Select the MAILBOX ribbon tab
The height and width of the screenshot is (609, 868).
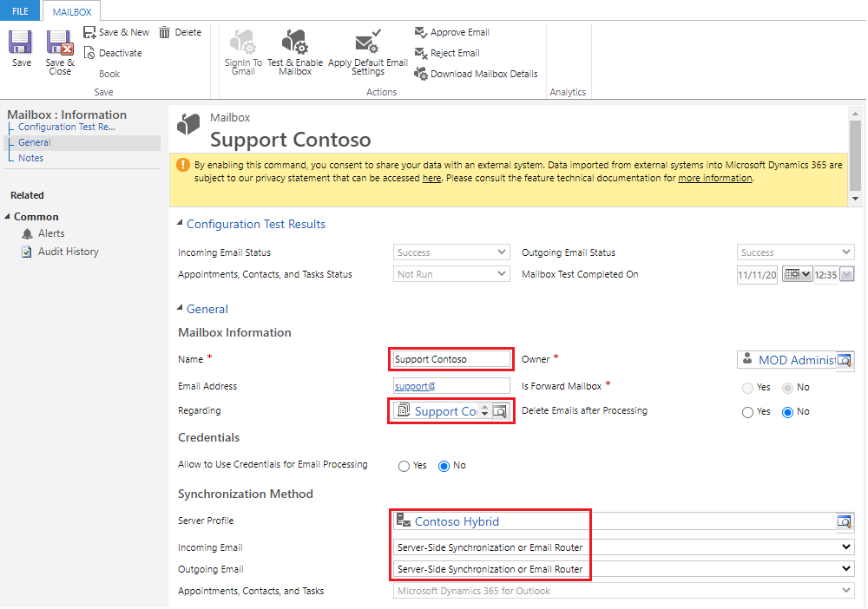coord(72,11)
